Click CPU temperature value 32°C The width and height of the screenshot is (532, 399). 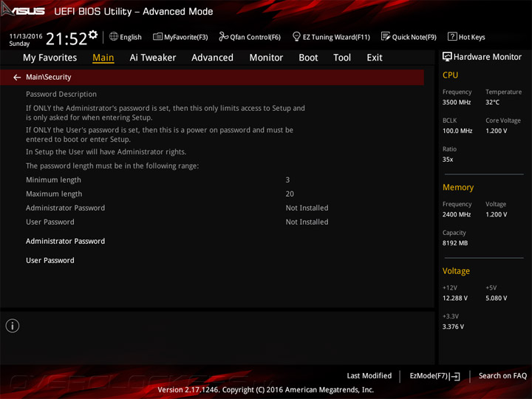pyautogui.click(x=492, y=103)
